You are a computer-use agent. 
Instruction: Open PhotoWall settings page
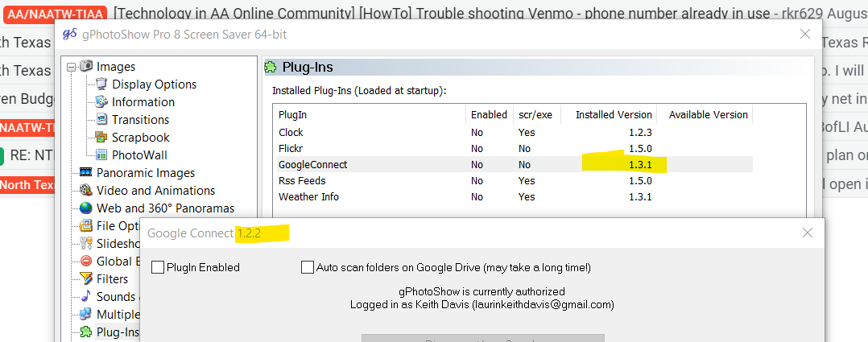click(x=139, y=155)
